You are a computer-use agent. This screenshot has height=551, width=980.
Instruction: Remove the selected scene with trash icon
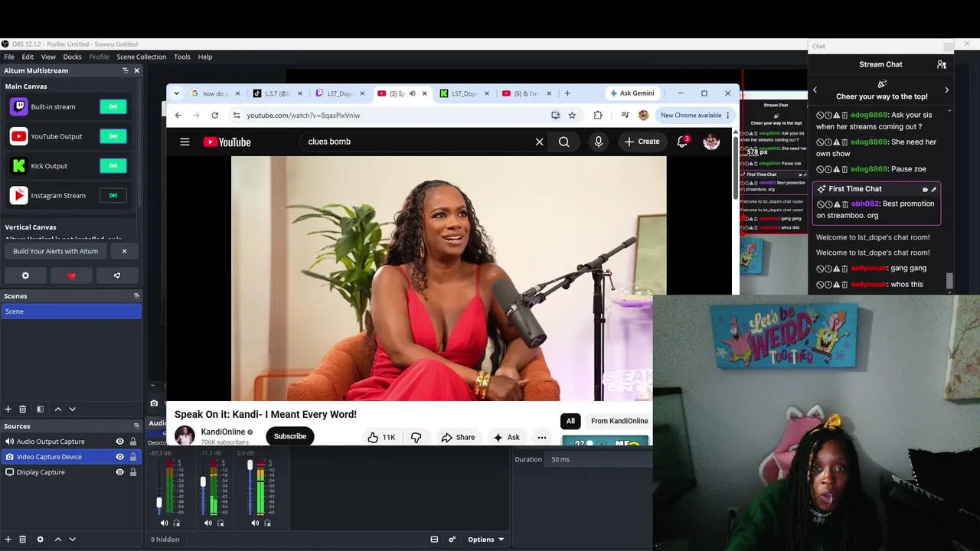coord(22,409)
